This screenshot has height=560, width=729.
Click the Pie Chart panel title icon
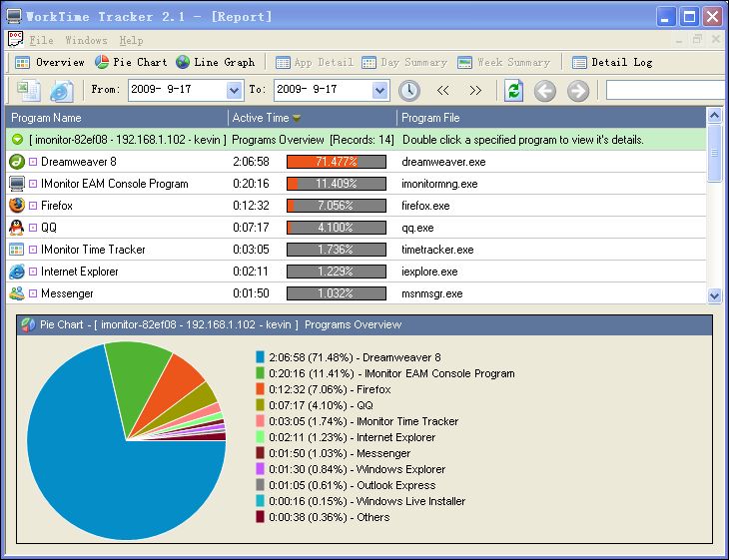point(28,324)
